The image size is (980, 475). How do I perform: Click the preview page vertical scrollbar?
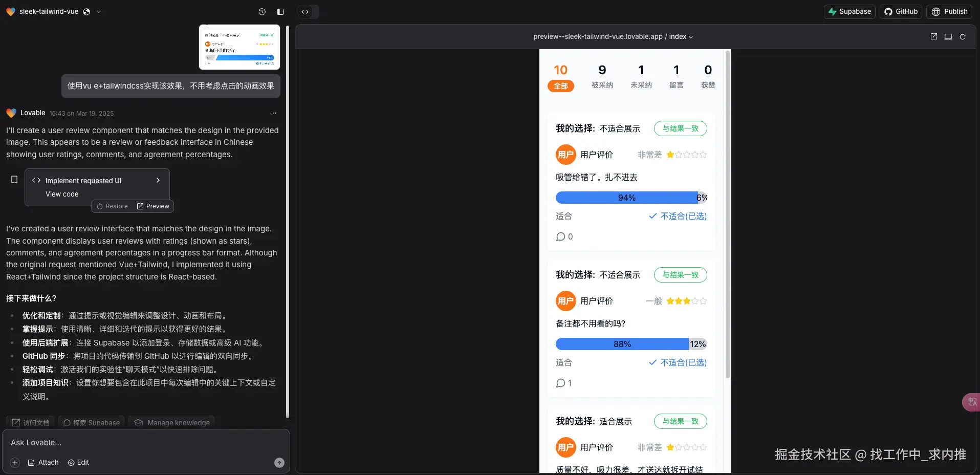pyautogui.click(x=728, y=214)
